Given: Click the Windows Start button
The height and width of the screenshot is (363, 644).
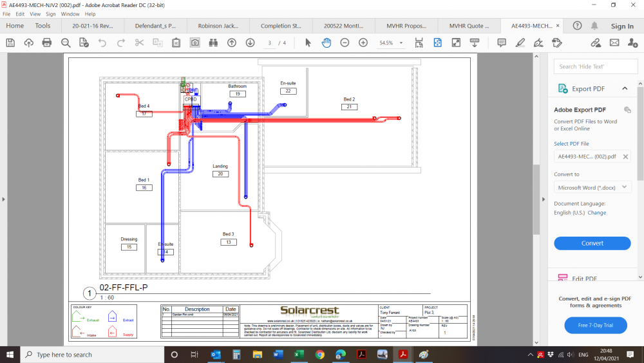Looking at the screenshot, I should (10, 355).
